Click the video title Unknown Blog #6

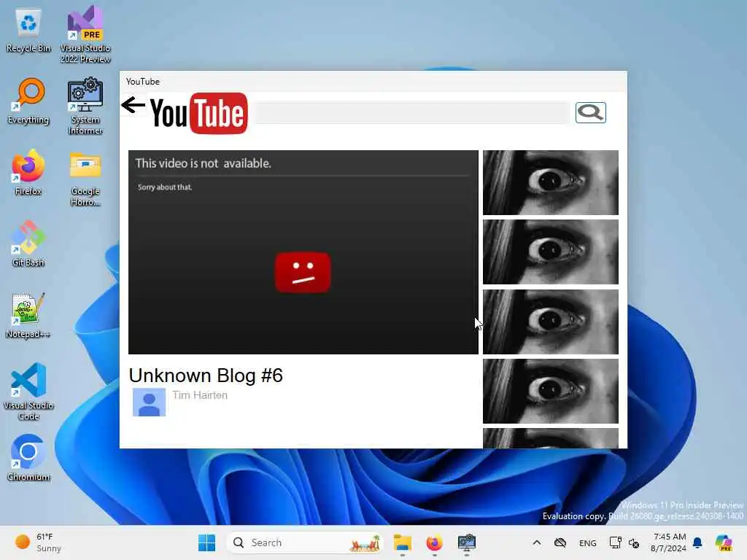(206, 376)
